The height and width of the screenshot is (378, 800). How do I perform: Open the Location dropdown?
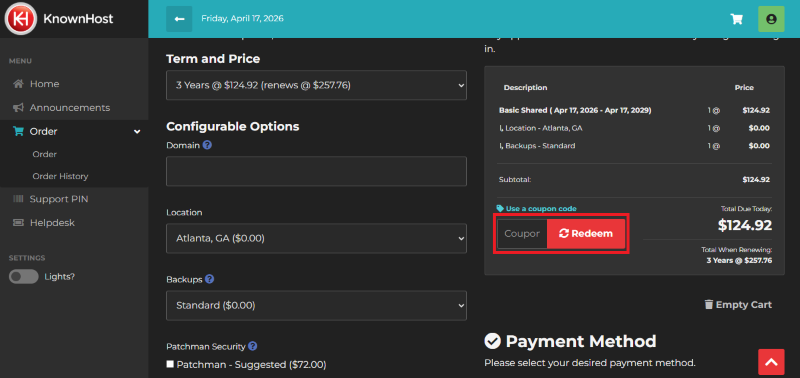316,238
